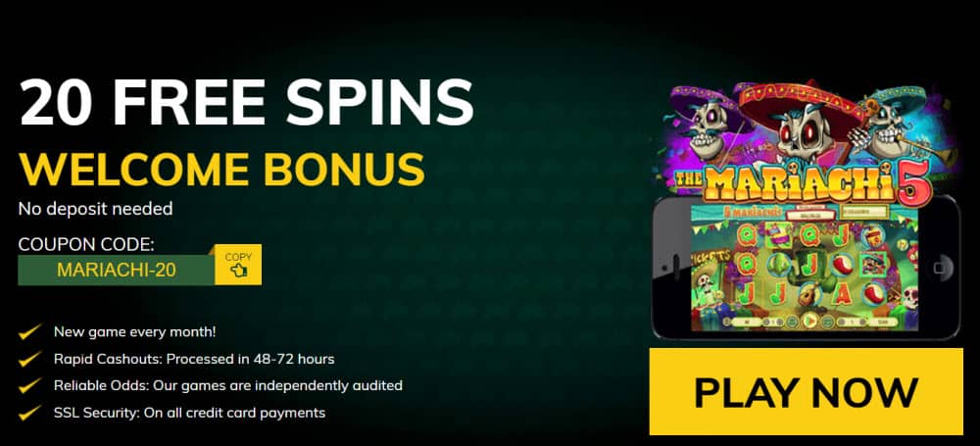Click the Rapid Cashouts 48-72 hours text
980x446 pixels.
194,359
